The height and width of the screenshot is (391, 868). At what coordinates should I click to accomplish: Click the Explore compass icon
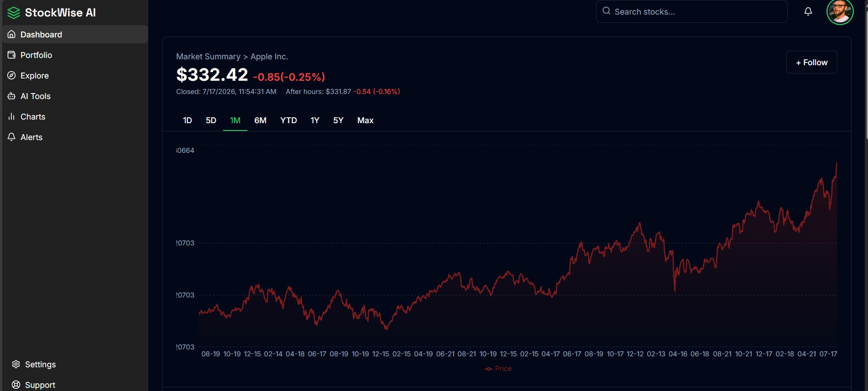tap(12, 75)
